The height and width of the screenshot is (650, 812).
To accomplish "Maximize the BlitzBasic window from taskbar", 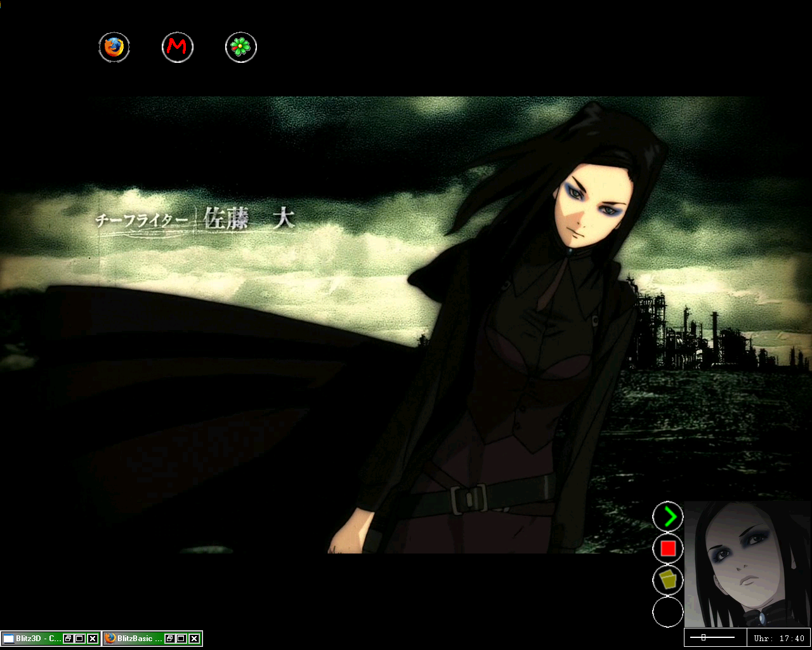I will click(181, 639).
